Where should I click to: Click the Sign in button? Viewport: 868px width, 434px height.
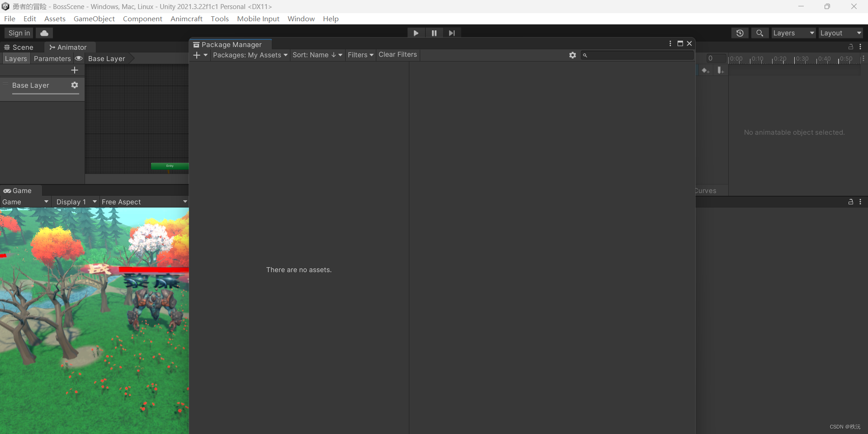click(18, 33)
